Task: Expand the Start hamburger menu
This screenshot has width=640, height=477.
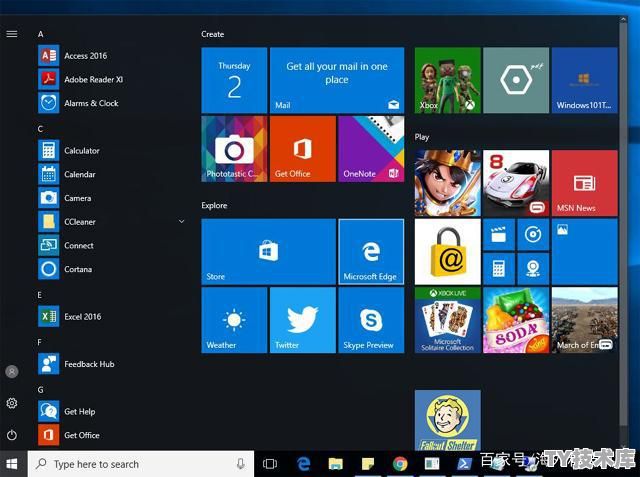Action: coord(12,34)
